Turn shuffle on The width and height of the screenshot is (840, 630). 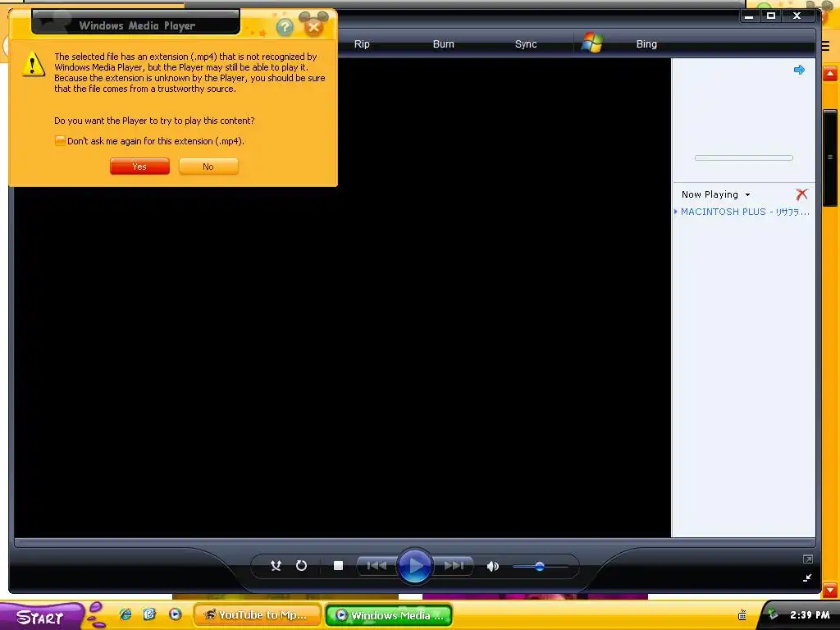(x=276, y=566)
